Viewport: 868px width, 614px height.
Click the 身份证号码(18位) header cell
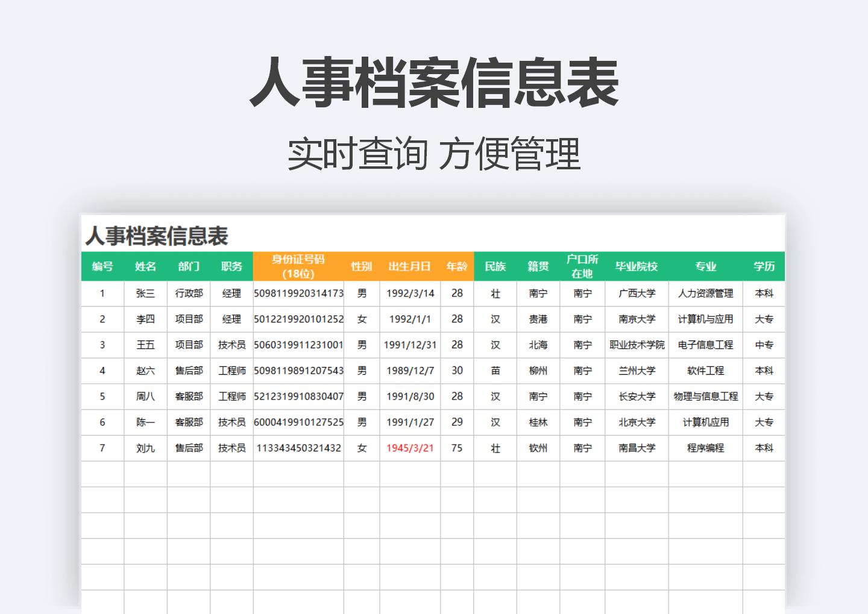[299, 266]
